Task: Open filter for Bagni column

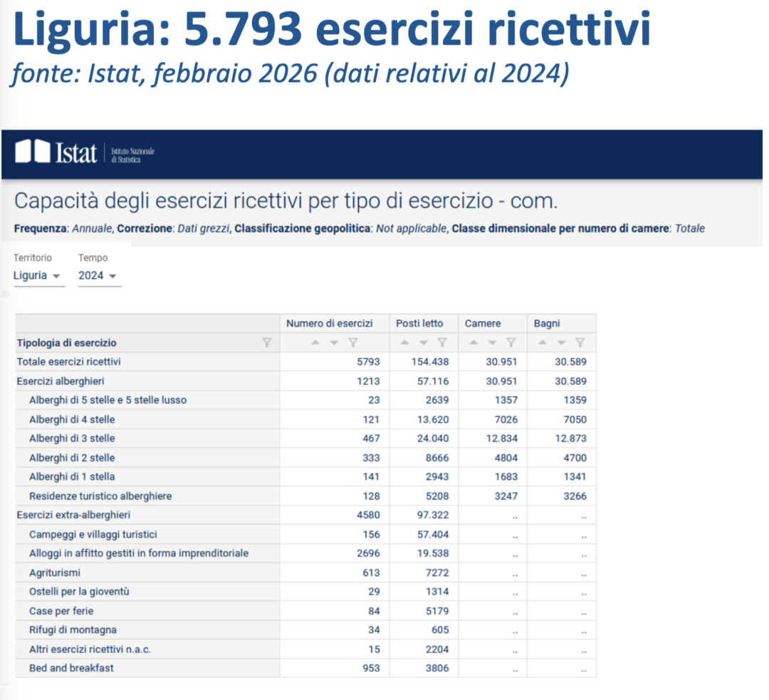Action: (580, 343)
